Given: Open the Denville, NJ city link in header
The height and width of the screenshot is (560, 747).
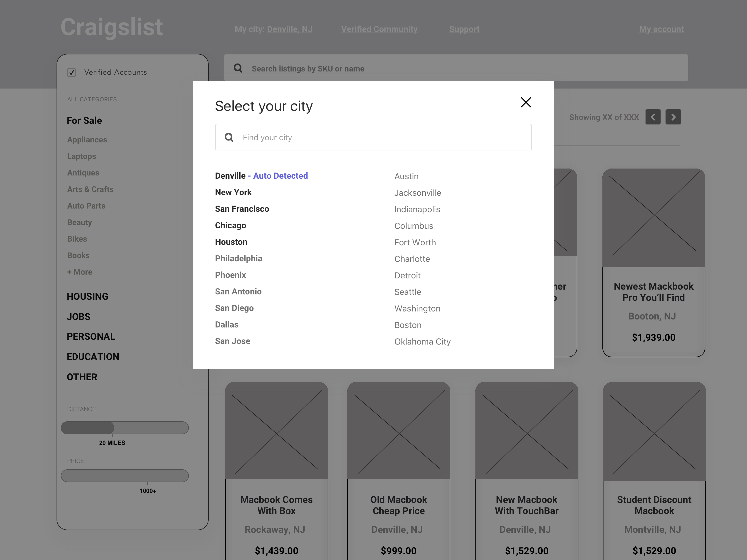Looking at the screenshot, I should point(290,29).
